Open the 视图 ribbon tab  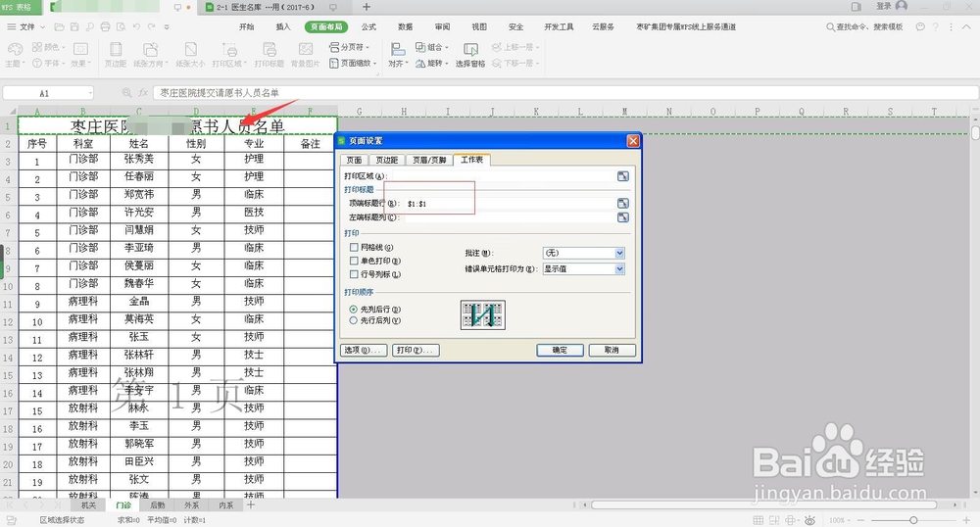[x=479, y=26]
